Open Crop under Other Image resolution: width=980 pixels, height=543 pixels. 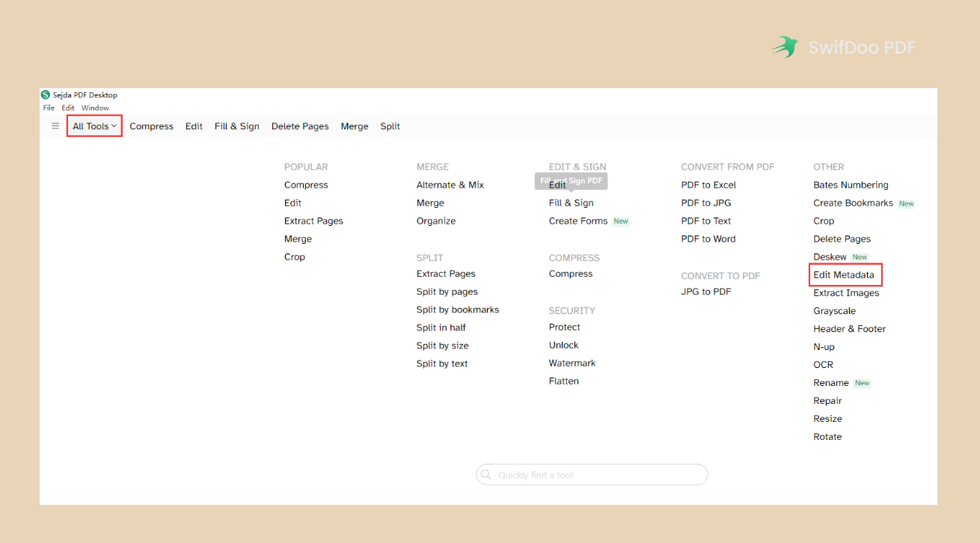pos(824,221)
